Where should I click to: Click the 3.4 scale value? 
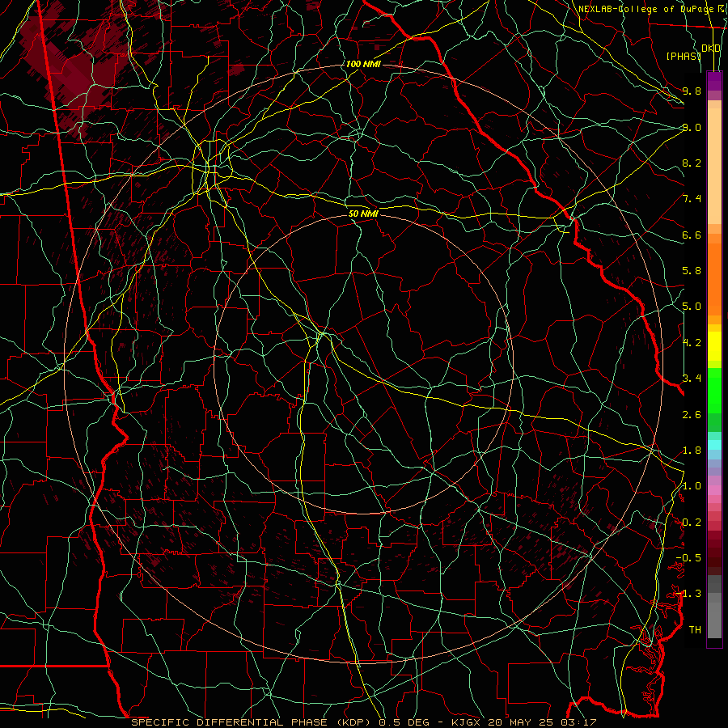(692, 379)
